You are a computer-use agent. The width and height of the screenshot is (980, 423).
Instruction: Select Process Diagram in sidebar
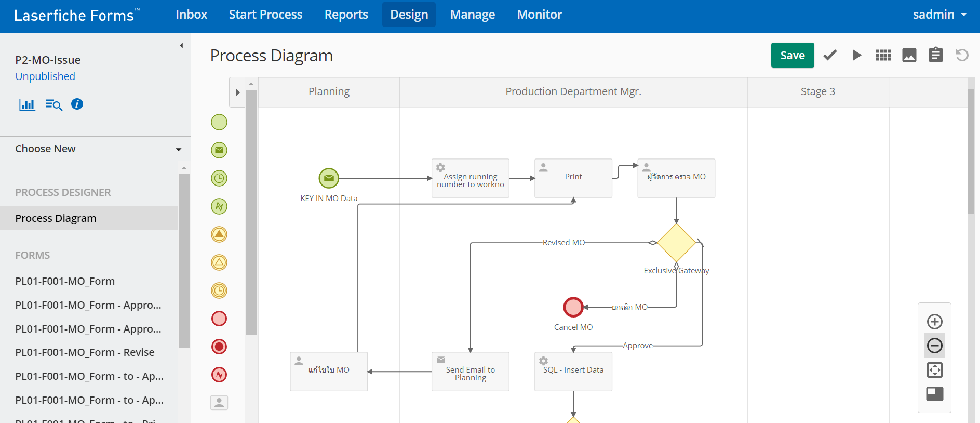pos(89,218)
